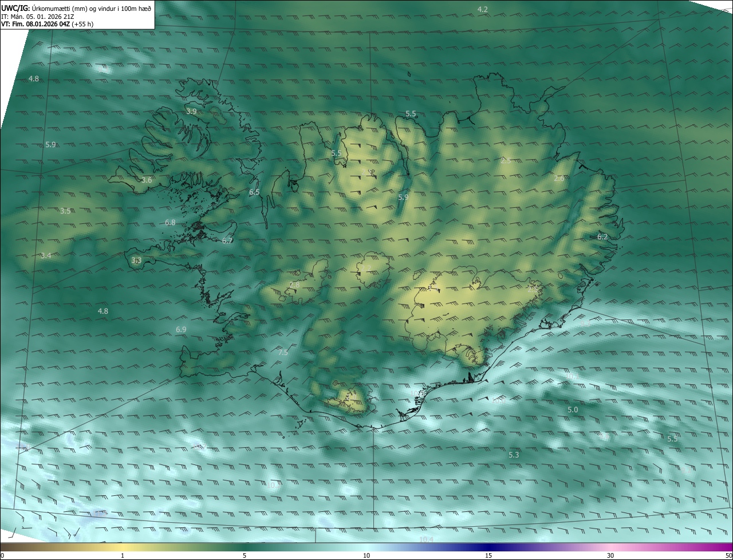Viewport: 733px width, 560px height.
Task: Click the 6.5 precipitation value
Action: 254,192
